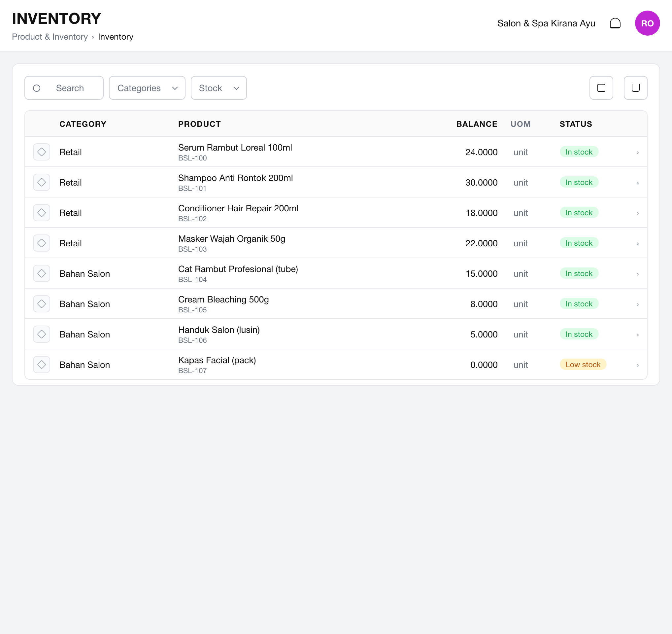672x634 pixels.
Task: Click the download icon button in toolbar
Action: coord(635,88)
